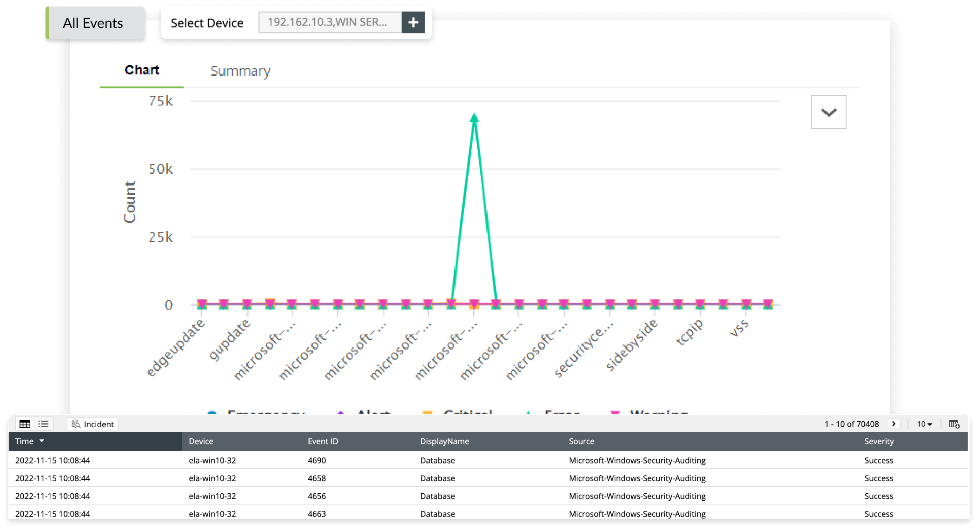This screenshot has width=980, height=530.
Task: Go to next page of results
Action: click(894, 424)
